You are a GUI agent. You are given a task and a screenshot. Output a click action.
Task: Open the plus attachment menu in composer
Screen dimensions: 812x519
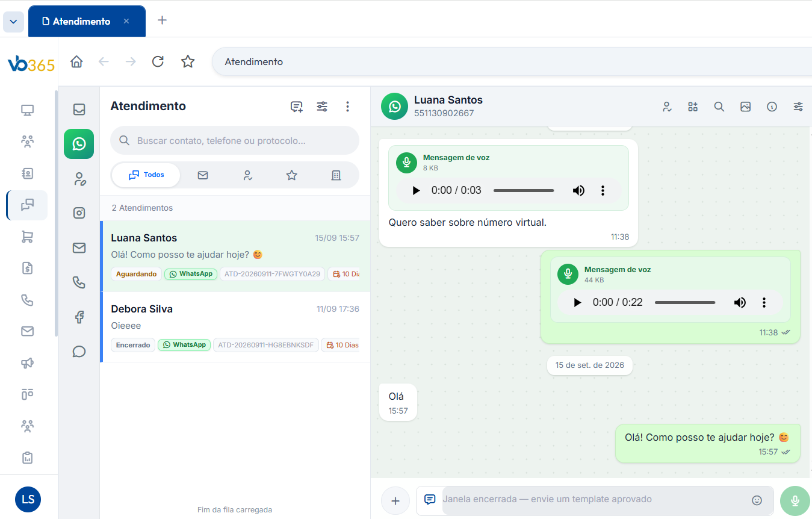(395, 500)
